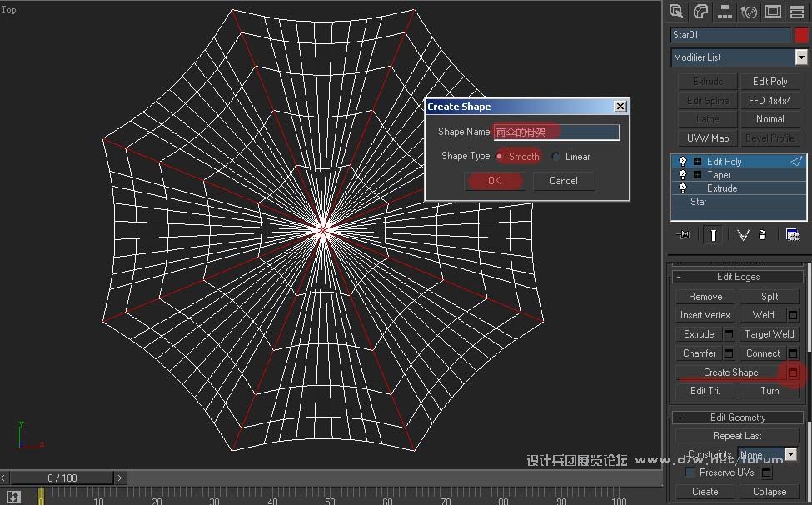Open the Modify command panel tab

click(700, 12)
